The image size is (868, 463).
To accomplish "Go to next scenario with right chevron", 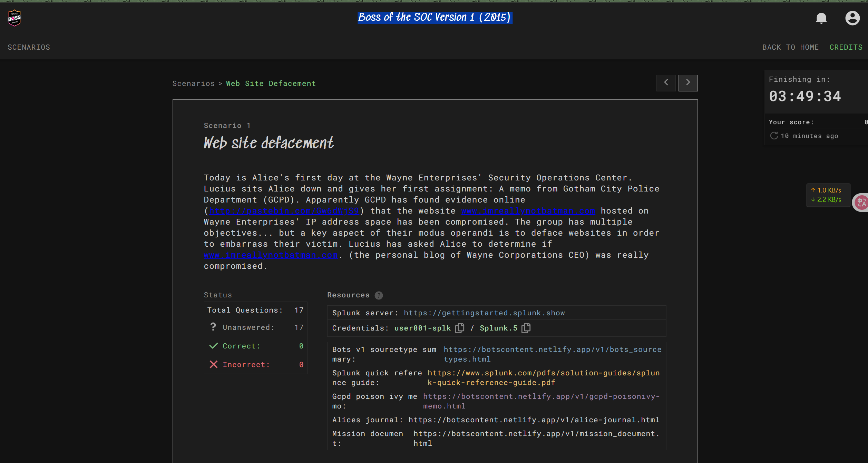I will click(x=688, y=83).
